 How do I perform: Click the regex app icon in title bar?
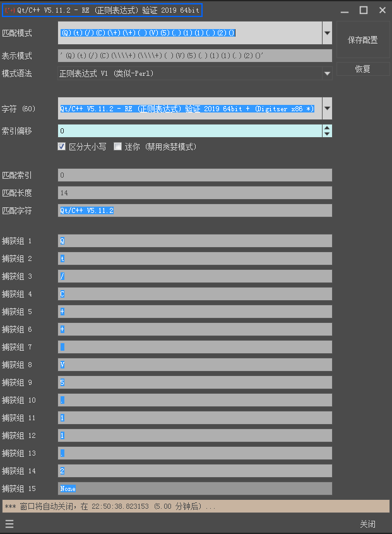tap(9, 10)
